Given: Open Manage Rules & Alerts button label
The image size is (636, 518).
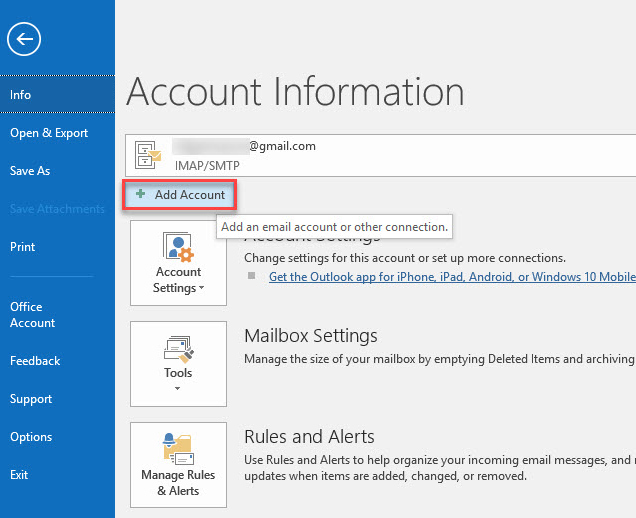Looking at the screenshot, I should tap(178, 483).
